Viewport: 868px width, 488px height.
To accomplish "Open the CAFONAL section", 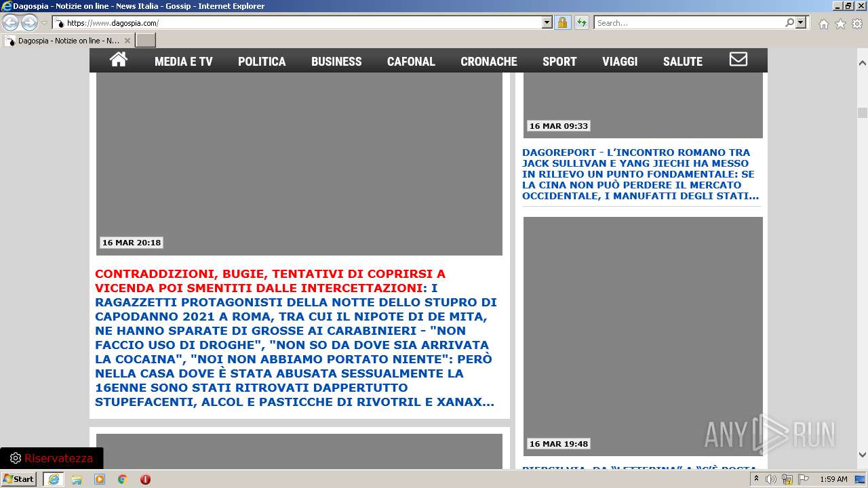I will pos(411,61).
